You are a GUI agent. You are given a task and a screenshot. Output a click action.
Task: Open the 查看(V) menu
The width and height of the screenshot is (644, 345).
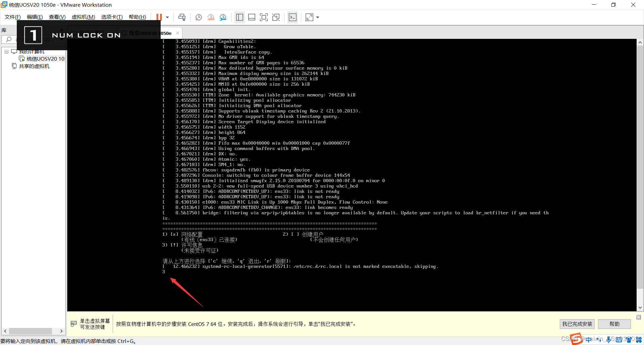point(57,17)
